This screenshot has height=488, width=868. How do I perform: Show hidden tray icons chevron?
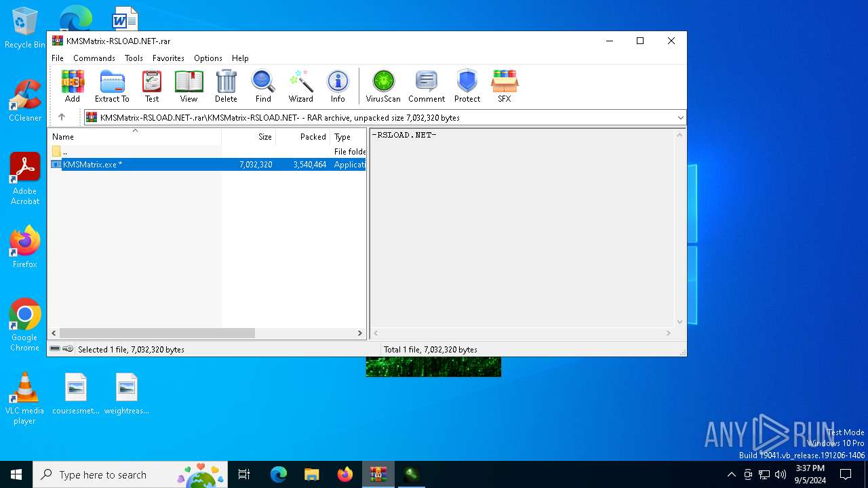click(731, 474)
